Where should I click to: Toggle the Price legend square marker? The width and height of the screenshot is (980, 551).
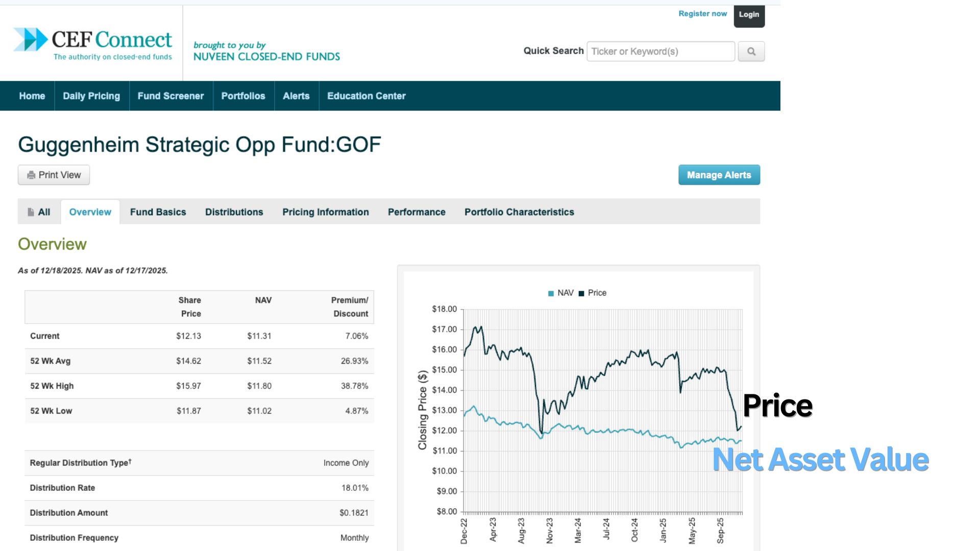(581, 293)
